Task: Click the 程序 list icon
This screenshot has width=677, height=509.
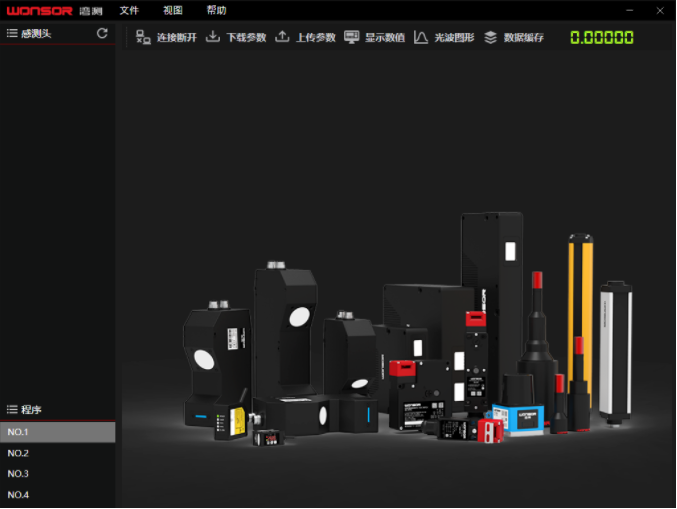Action: click(12, 409)
